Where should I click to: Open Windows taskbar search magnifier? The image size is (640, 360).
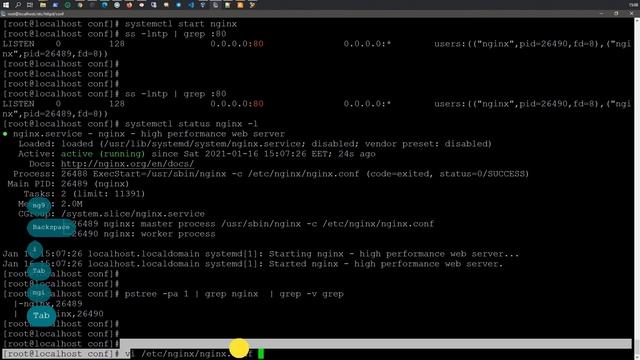click(18, 5)
